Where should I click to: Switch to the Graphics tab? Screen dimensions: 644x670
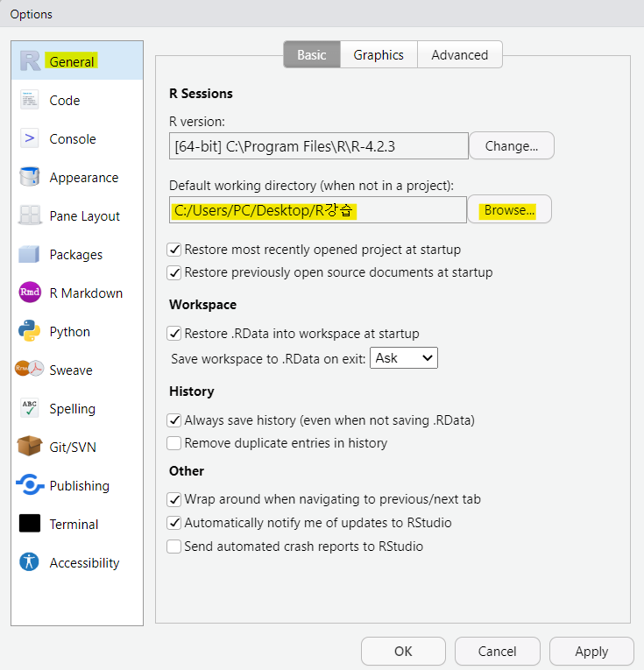(x=379, y=54)
